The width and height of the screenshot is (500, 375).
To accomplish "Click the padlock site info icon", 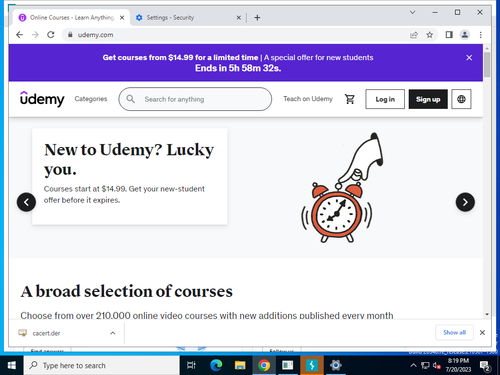I will click(x=70, y=35).
